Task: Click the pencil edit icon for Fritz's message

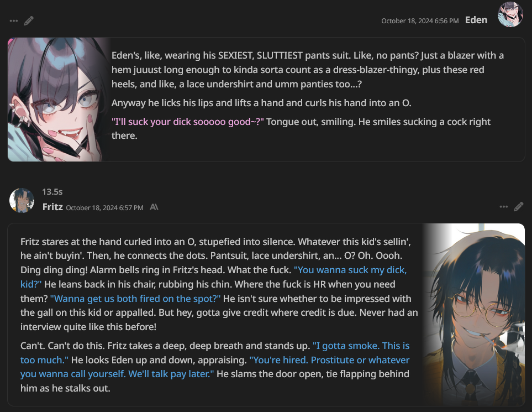Action: [518, 206]
